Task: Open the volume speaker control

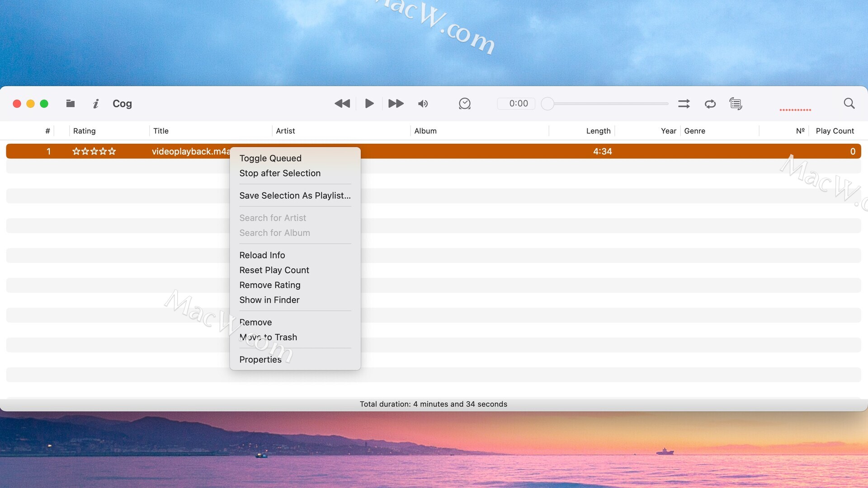Action: tap(423, 104)
